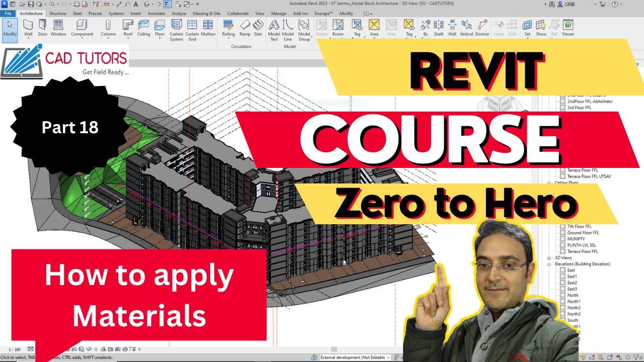Select the Ramp tool
The image size is (644, 362).
[245, 28]
